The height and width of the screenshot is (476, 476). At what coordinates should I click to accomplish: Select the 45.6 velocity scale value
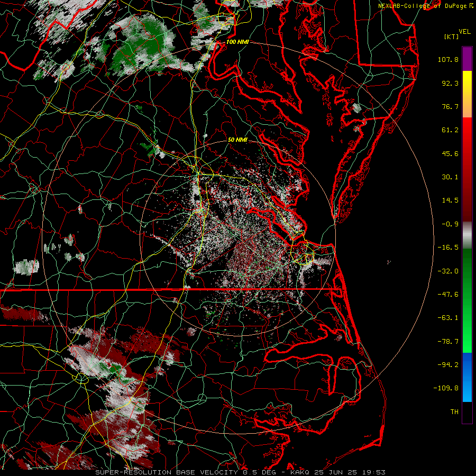click(x=450, y=153)
